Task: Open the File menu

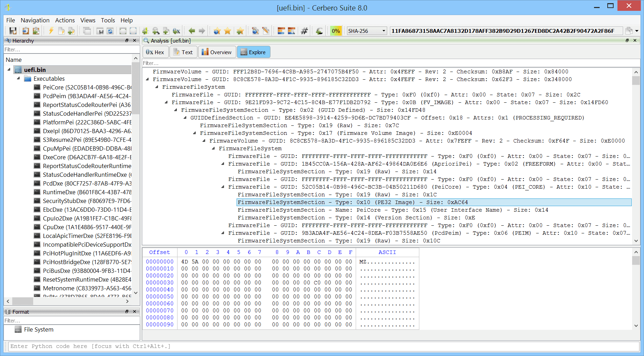Action: pyautogui.click(x=10, y=20)
